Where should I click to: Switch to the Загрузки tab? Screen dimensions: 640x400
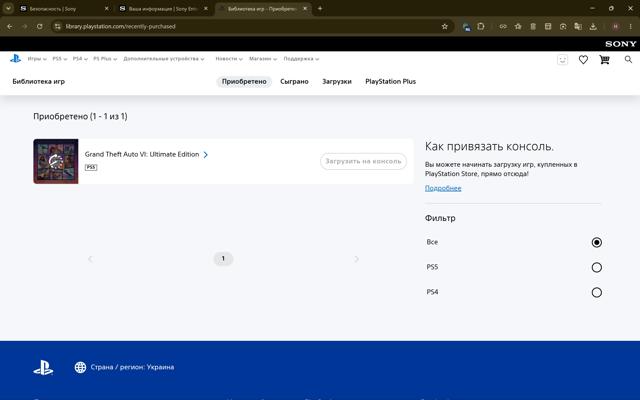(x=337, y=82)
